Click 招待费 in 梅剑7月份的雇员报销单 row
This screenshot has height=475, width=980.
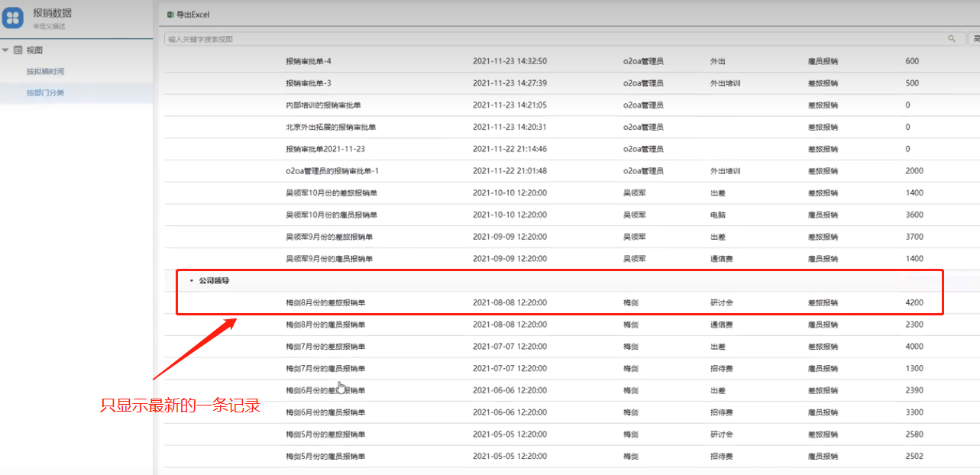pyautogui.click(x=722, y=369)
